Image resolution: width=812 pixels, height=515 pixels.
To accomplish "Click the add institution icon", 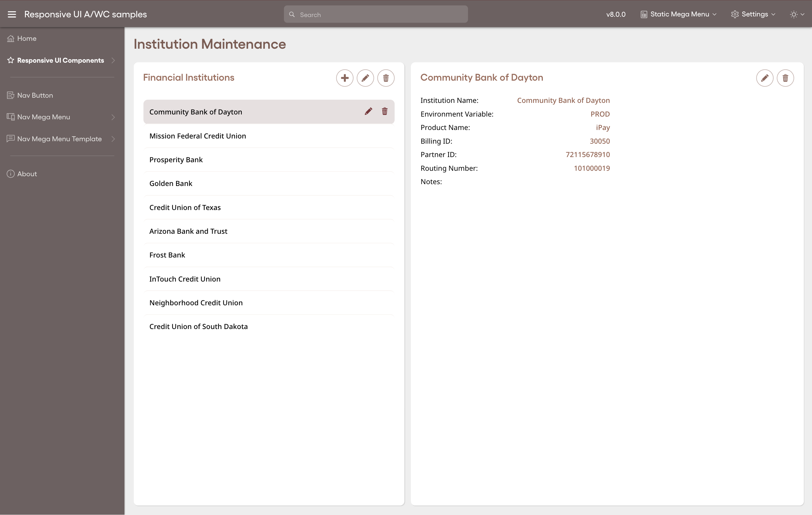I will click(x=345, y=78).
